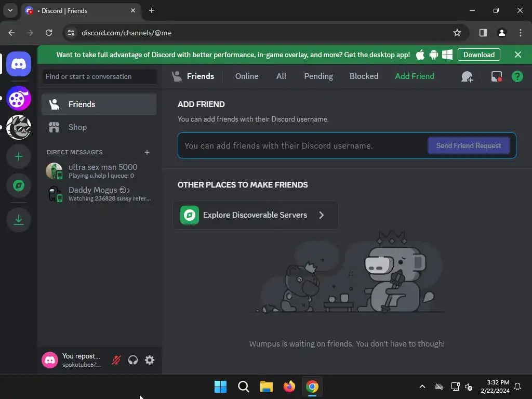
Task: Click the Apple icon in banner
Action: pos(420,55)
